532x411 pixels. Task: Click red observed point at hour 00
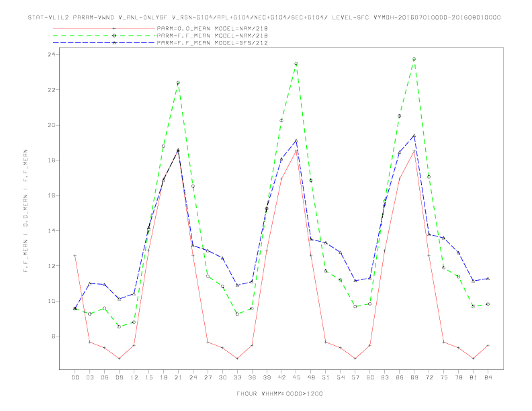tap(75, 255)
